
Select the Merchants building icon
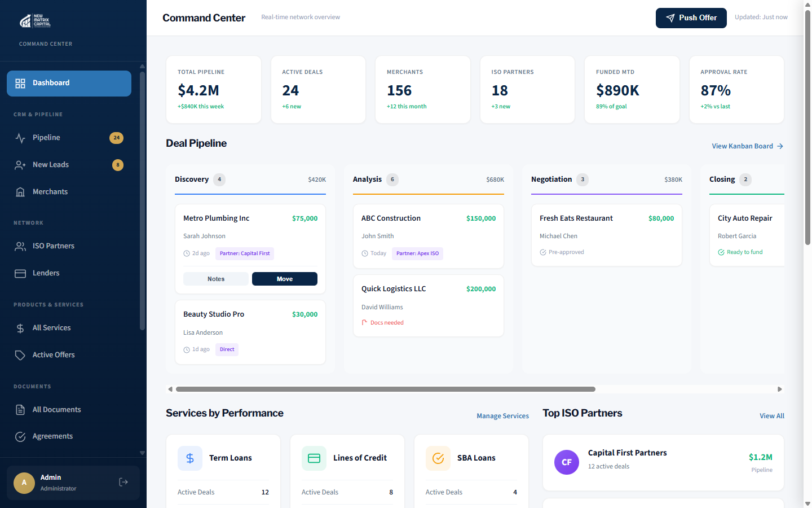(x=20, y=191)
